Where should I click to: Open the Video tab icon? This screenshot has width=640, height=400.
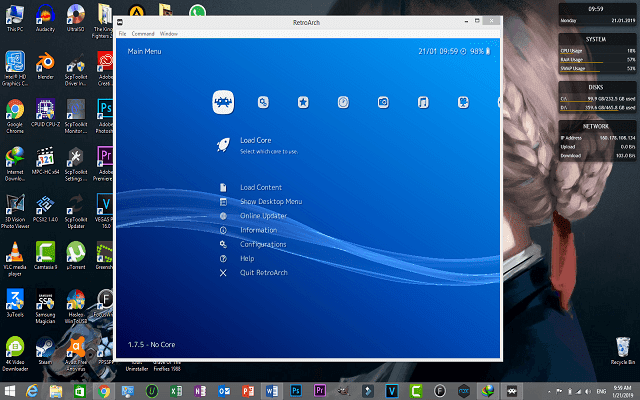click(x=463, y=101)
